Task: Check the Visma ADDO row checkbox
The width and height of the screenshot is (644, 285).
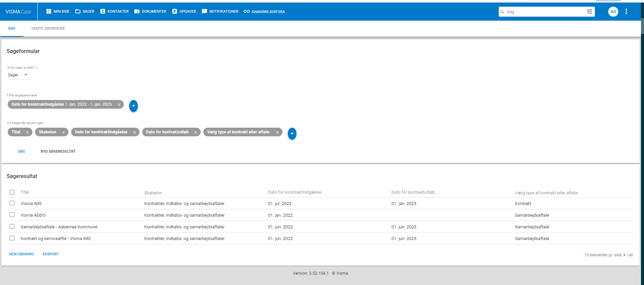Action: click(12, 215)
